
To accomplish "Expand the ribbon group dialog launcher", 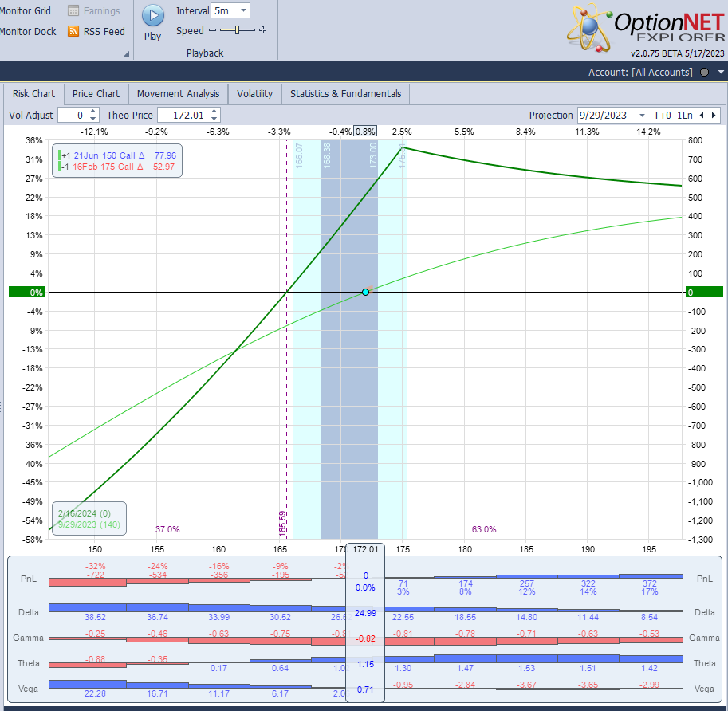I will [126, 53].
